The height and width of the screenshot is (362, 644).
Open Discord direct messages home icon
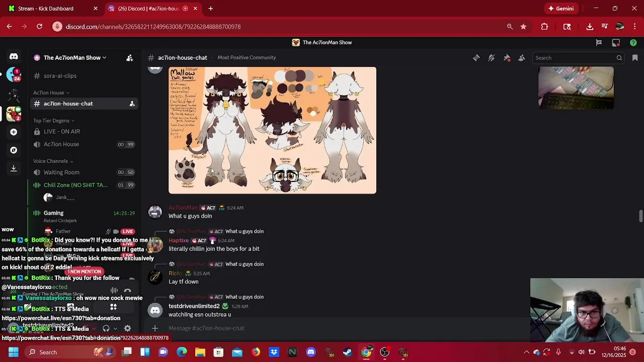click(14, 57)
